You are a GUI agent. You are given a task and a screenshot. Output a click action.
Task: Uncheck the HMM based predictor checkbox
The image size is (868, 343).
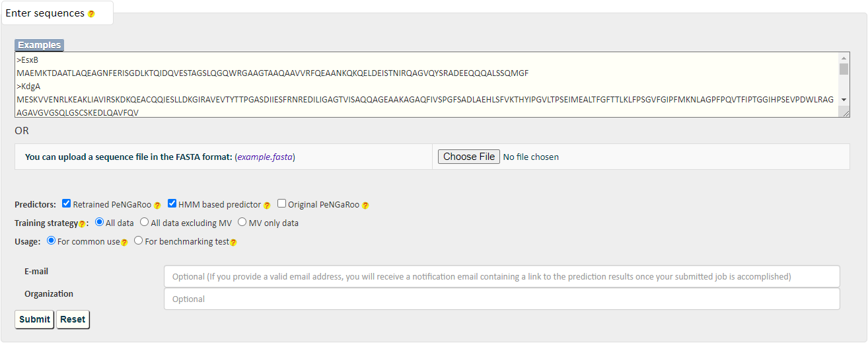point(172,204)
